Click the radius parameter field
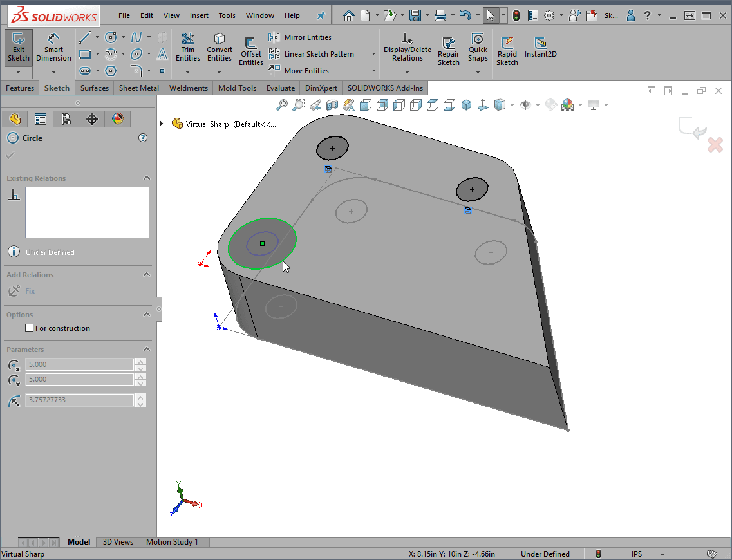The image size is (732, 560). coord(79,400)
